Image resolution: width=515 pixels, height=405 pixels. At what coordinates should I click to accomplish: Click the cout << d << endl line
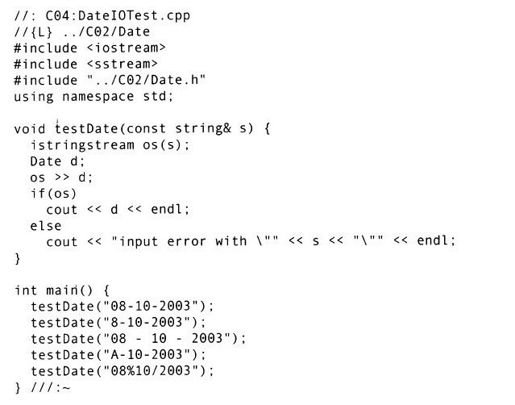[118, 210]
